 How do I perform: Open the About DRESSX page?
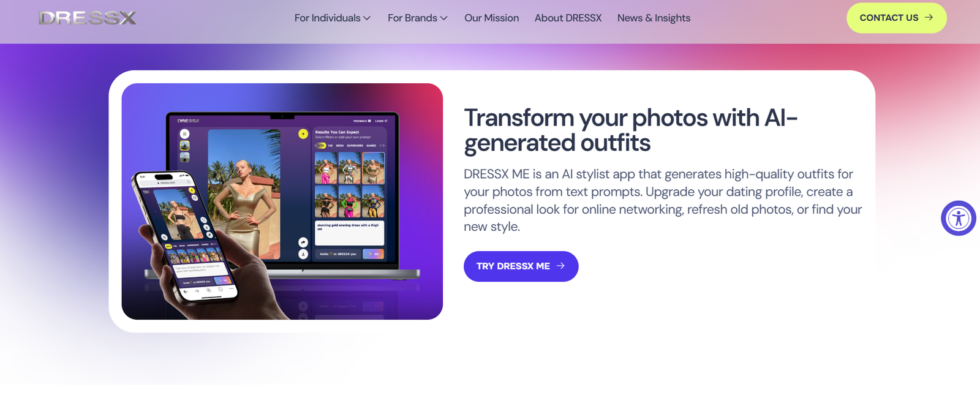(568, 18)
